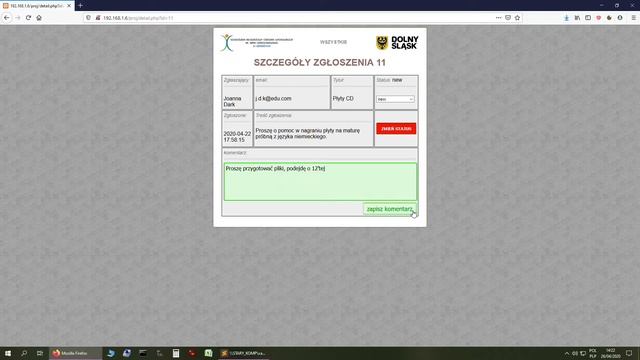Image resolution: width=640 pixels, height=360 pixels.
Task: Click the request text about nagraniu płyty
Action: coord(308,133)
